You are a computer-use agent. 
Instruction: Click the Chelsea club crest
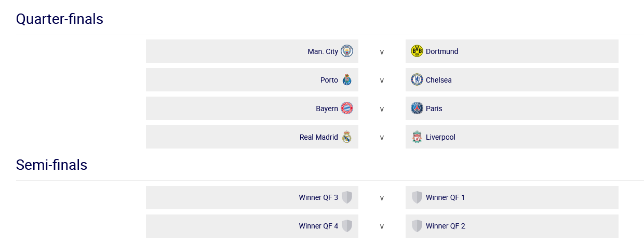417,80
